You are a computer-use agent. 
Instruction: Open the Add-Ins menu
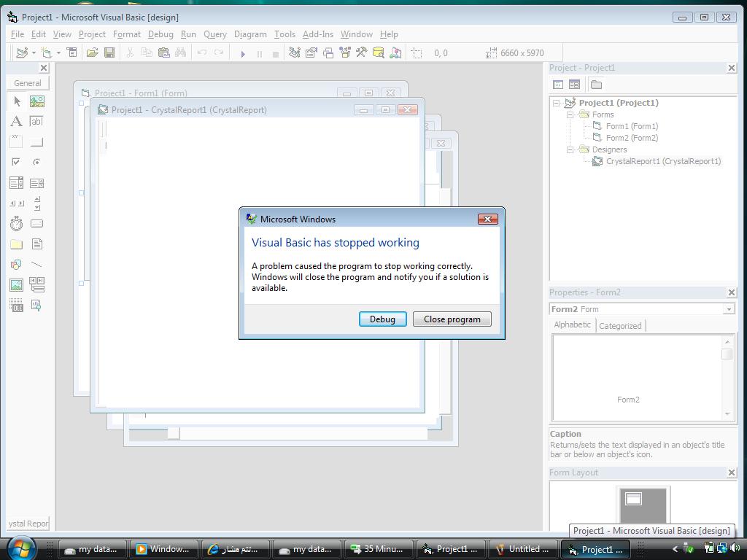click(x=318, y=34)
